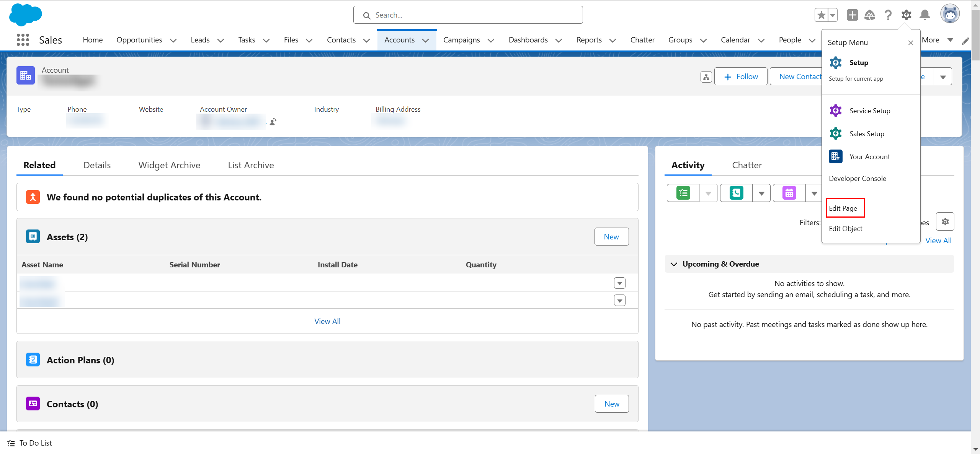Open first asset row action dropdown
This screenshot has height=454, width=980.
(x=619, y=283)
